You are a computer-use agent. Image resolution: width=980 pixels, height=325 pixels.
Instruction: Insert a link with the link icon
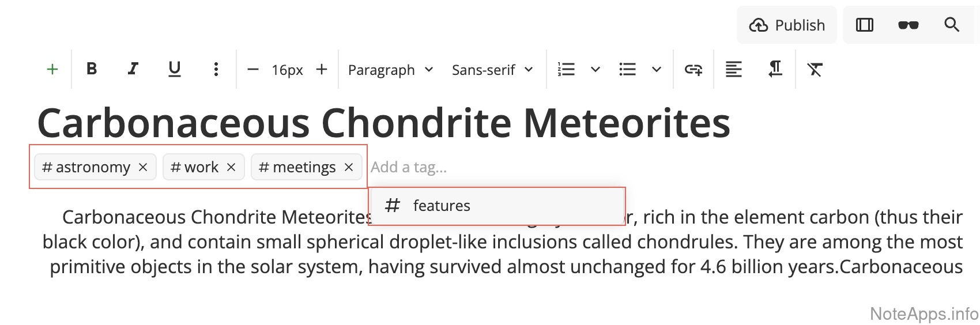coord(693,70)
